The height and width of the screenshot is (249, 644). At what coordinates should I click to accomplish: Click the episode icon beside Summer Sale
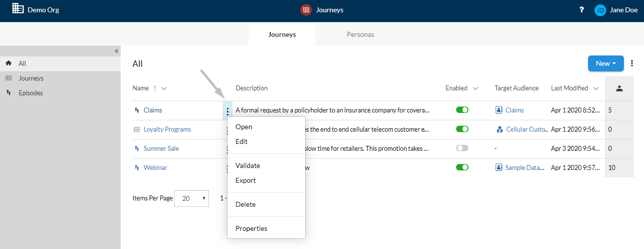[137, 149]
